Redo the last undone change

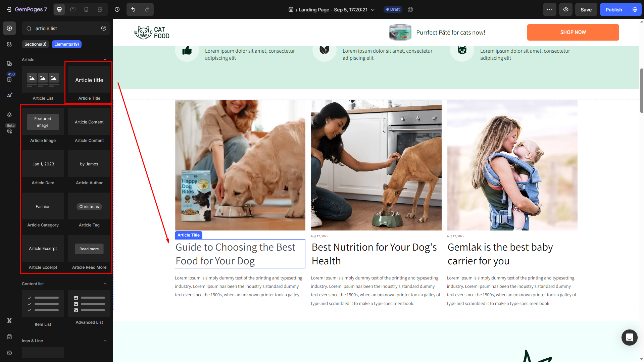click(147, 9)
